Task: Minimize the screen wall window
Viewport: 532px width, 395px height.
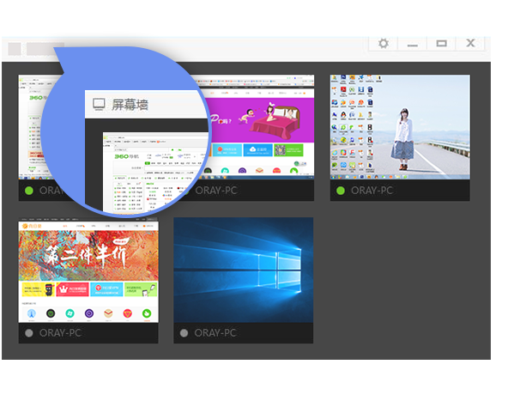Action: [x=412, y=43]
